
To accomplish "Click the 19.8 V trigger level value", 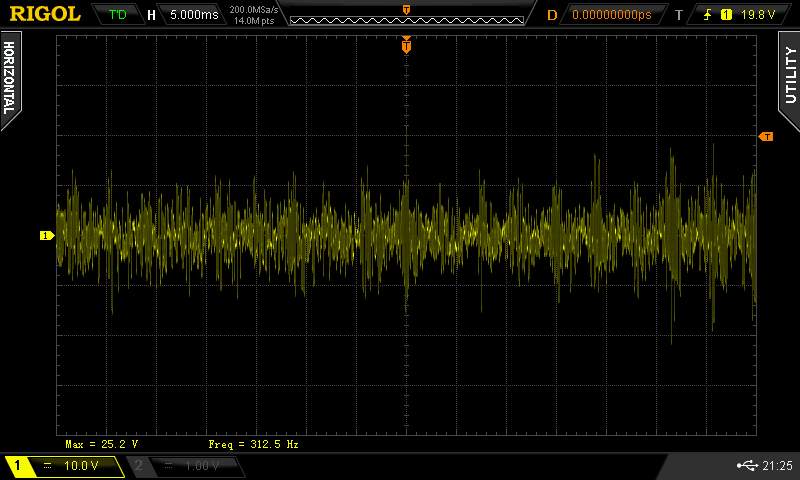I will (757, 15).
